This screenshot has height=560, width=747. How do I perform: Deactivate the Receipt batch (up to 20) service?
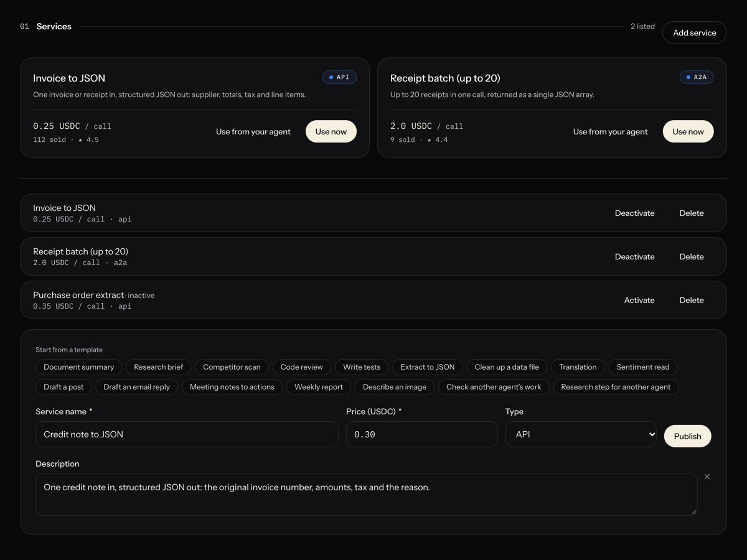click(x=634, y=256)
